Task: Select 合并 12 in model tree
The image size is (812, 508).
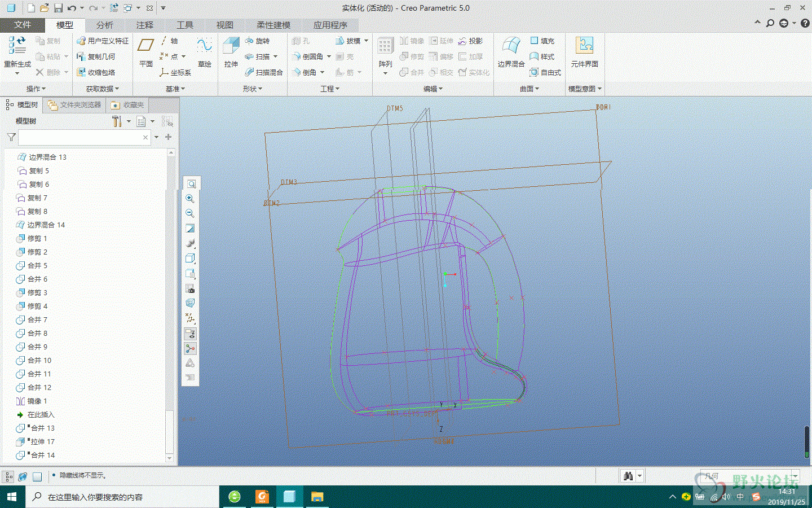Action: [x=34, y=387]
